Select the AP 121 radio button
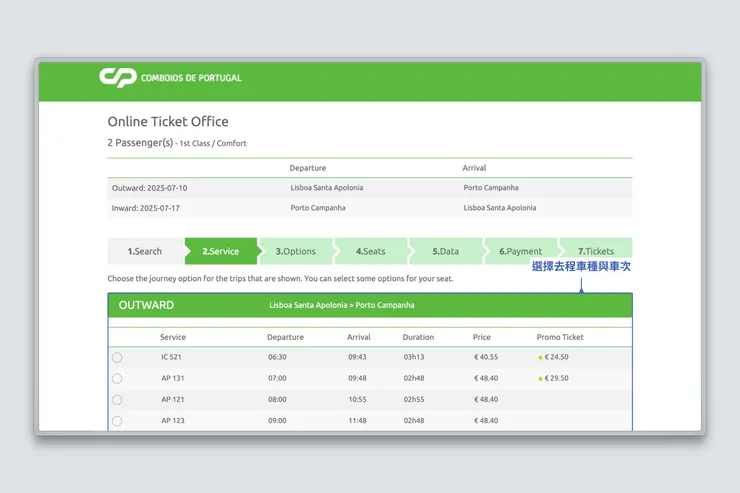Image resolution: width=740 pixels, height=493 pixels. pos(117,400)
